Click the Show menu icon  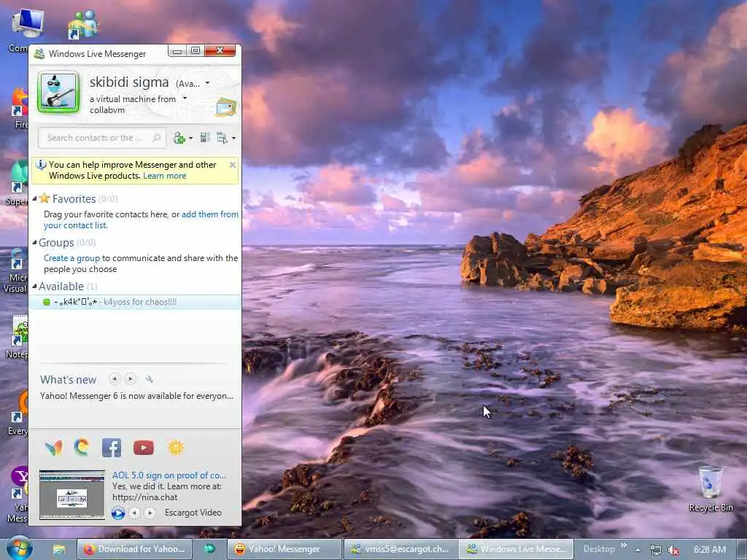tap(222, 138)
